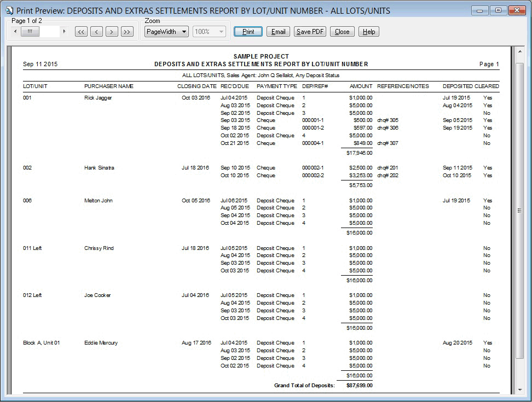Image resolution: width=532 pixels, height=402 pixels.
Task: Click the Sales Agent filter summary line
Action: click(261, 75)
